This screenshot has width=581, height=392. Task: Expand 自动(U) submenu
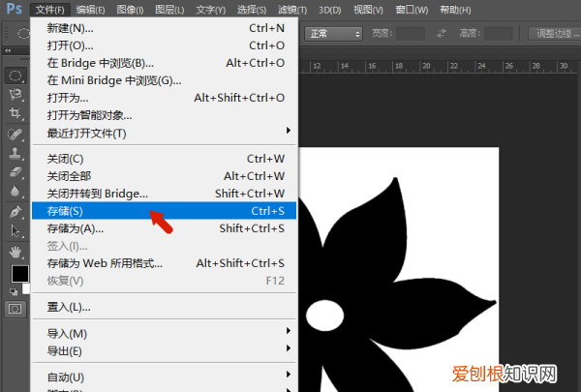[165, 377]
